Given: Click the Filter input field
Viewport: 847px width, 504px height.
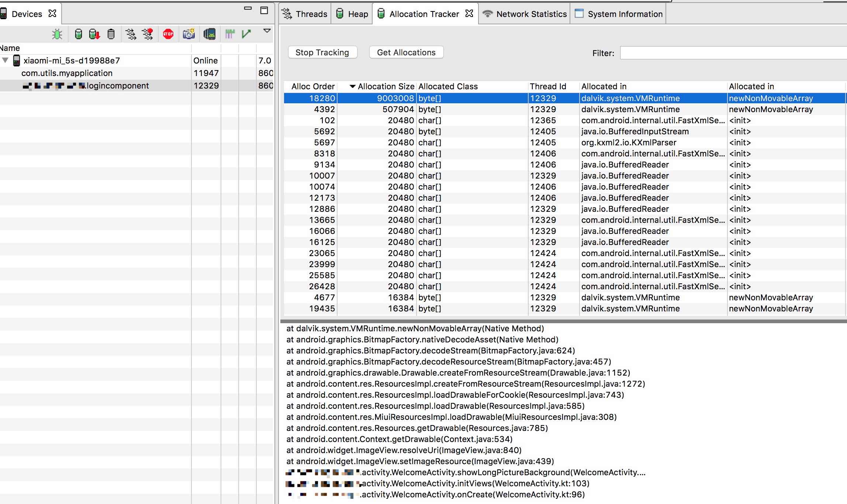Looking at the screenshot, I should pyautogui.click(x=732, y=53).
